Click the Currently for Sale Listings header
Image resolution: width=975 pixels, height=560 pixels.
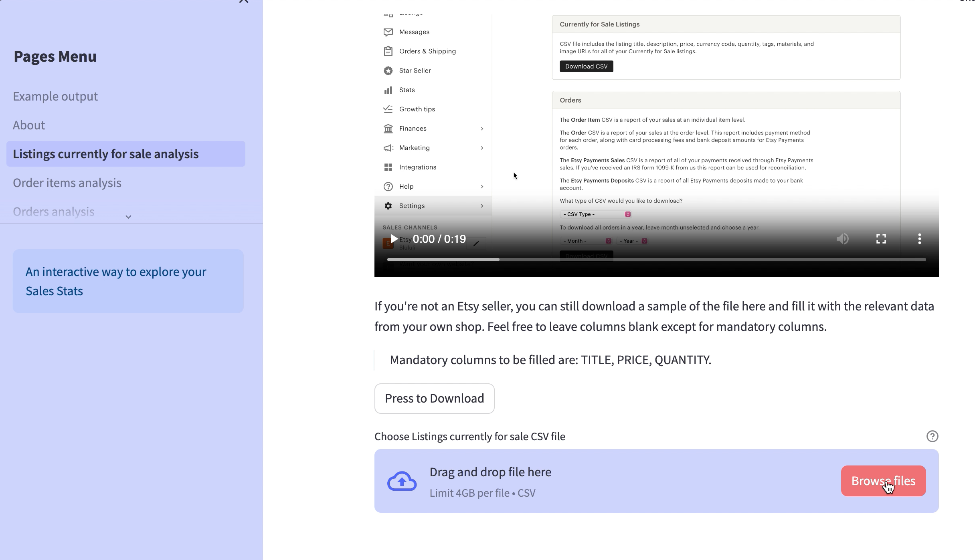726,24
